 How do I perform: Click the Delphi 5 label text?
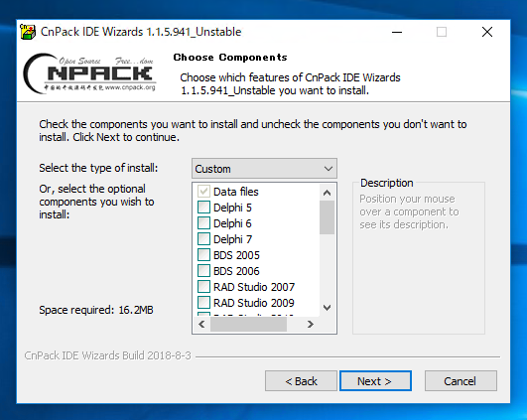tap(232, 208)
